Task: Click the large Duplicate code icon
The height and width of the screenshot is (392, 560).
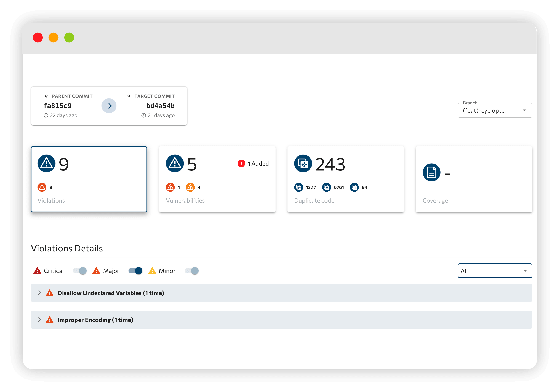Action: [303, 163]
